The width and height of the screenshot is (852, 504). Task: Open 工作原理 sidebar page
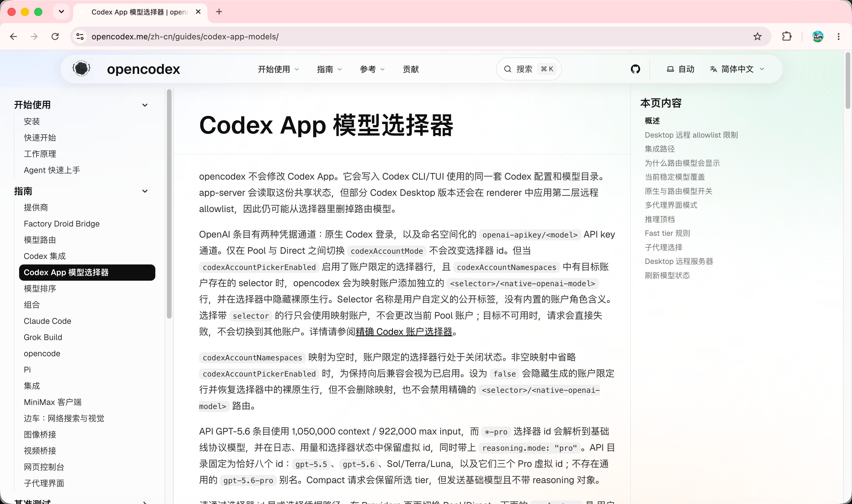tap(40, 154)
